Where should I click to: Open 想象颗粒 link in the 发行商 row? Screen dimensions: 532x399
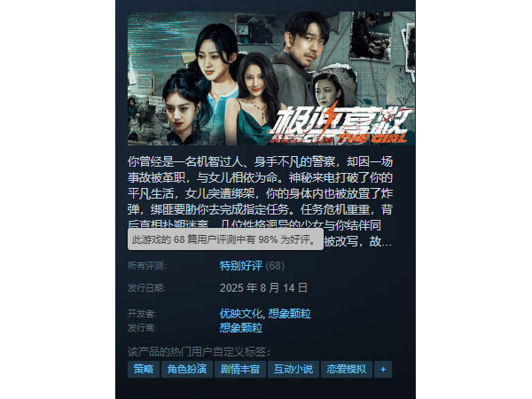(241, 328)
